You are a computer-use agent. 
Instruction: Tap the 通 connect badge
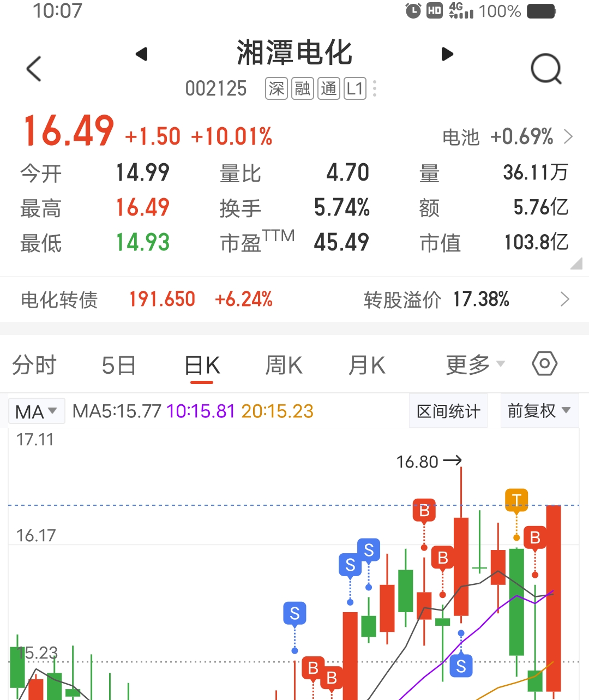coord(329,88)
